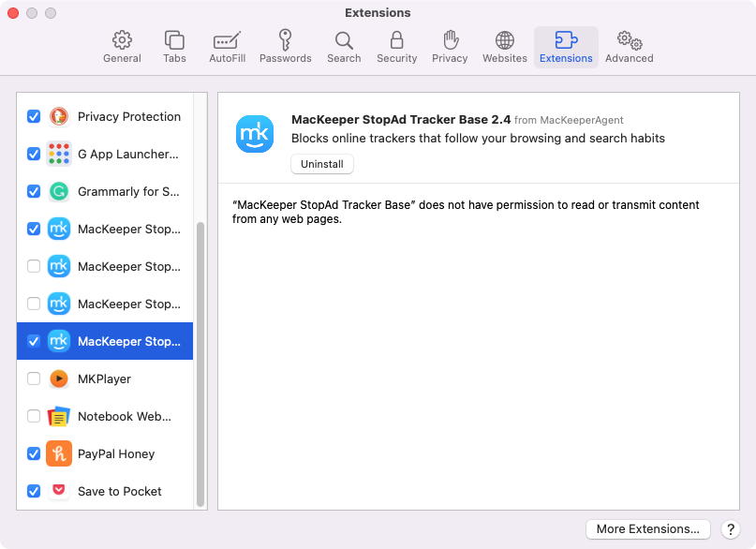This screenshot has height=549, width=756.
Task: Click the MKPlayer orange play icon
Action: [59, 378]
